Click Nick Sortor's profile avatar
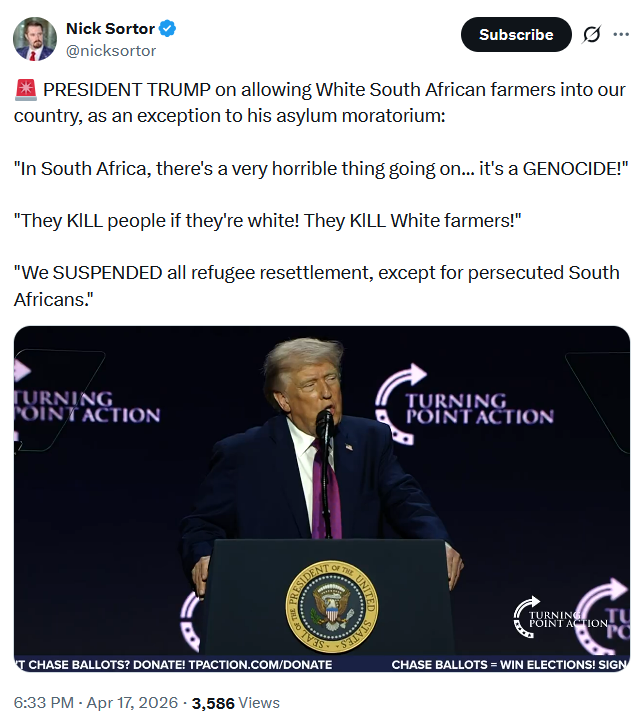Image resolution: width=642 pixels, height=725 pixels. [35, 39]
